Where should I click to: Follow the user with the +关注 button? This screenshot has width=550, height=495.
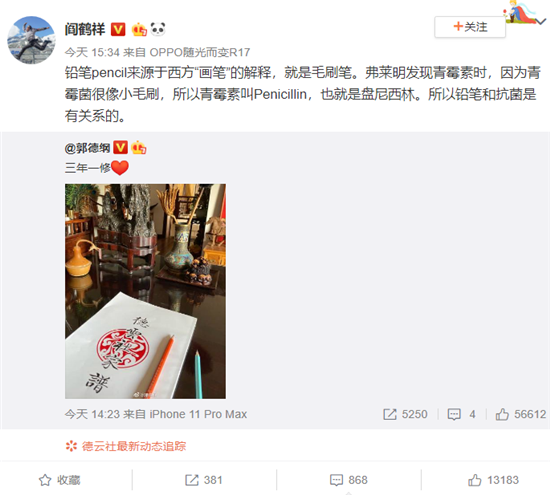click(470, 27)
